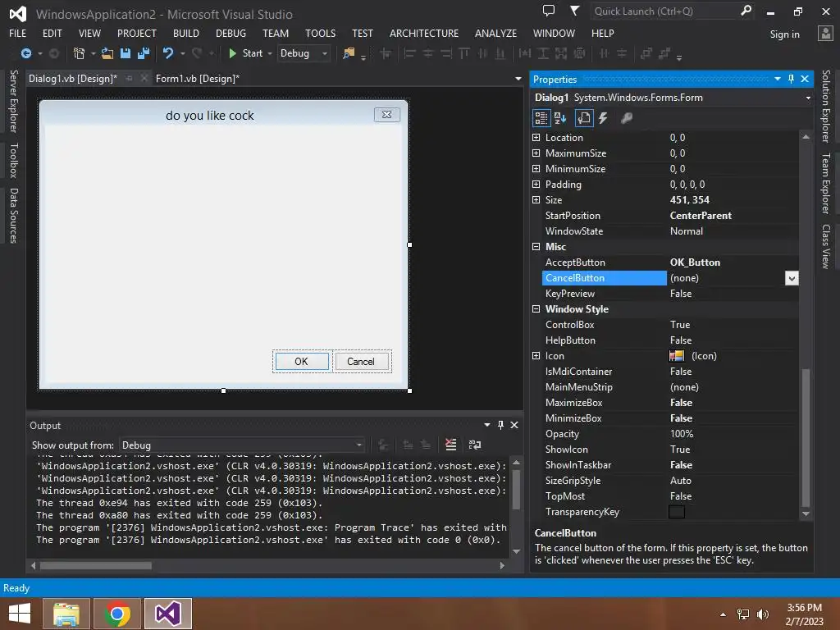Expand the Size property
This screenshot has height=630, width=840.
(536, 199)
